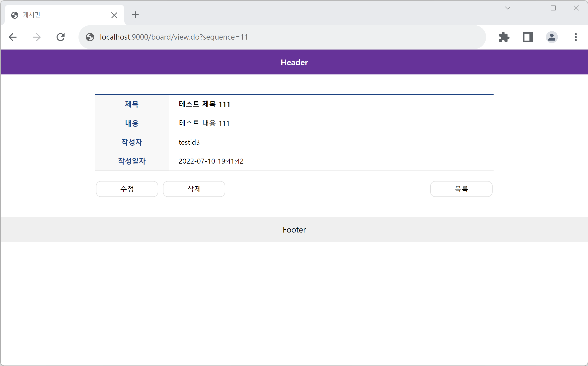The height and width of the screenshot is (366, 588).
Task: Open the user profile avatar
Action: [x=552, y=37]
